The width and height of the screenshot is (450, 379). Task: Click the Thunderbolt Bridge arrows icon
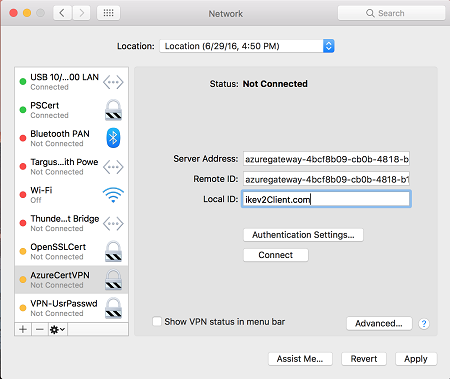[113, 223]
